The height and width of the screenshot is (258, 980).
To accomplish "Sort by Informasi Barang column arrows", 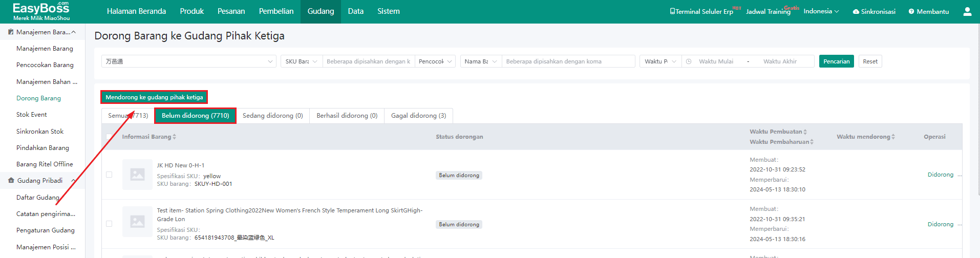I will pyautogui.click(x=175, y=137).
